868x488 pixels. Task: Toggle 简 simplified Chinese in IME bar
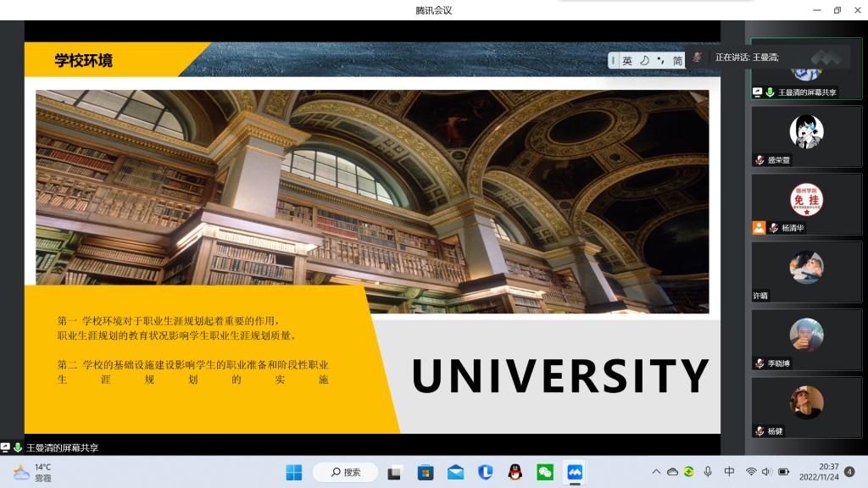[677, 61]
